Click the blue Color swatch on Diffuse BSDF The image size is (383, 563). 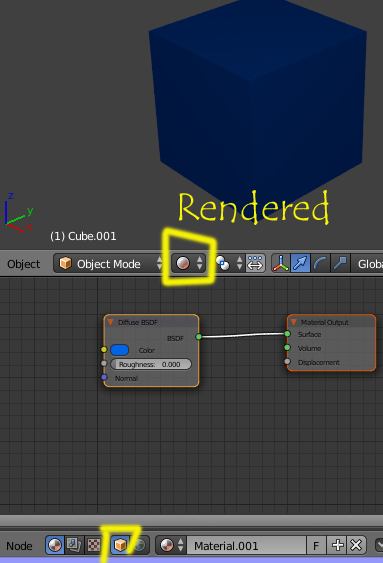point(120,350)
